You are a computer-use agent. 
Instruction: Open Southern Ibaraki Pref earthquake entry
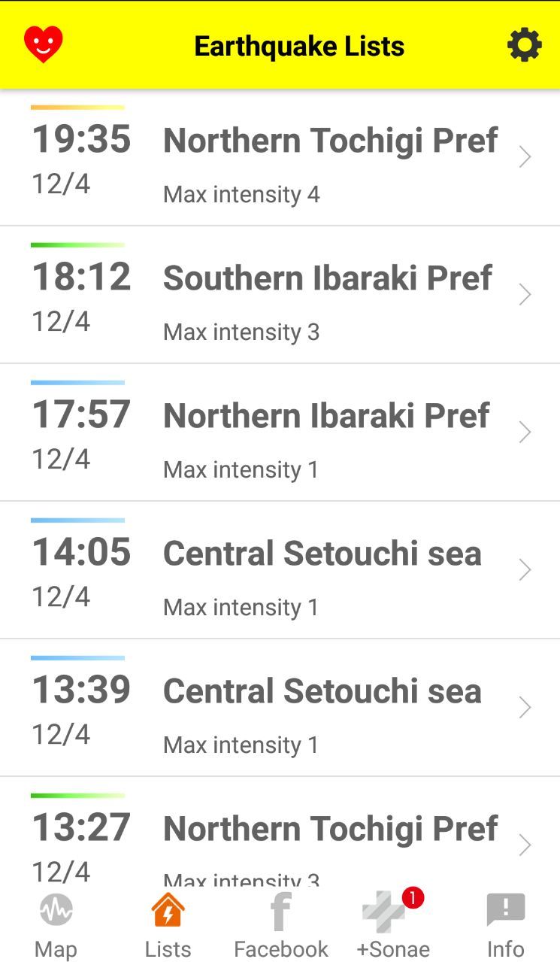pos(327,278)
